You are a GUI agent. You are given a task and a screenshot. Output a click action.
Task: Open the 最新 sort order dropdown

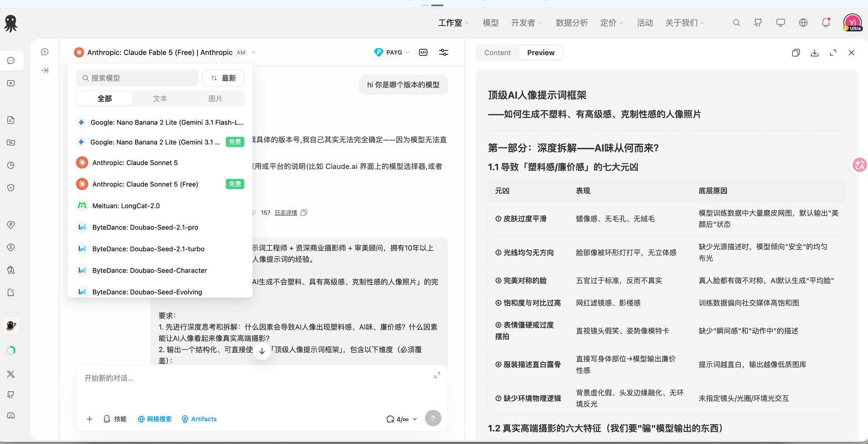click(x=223, y=78)
